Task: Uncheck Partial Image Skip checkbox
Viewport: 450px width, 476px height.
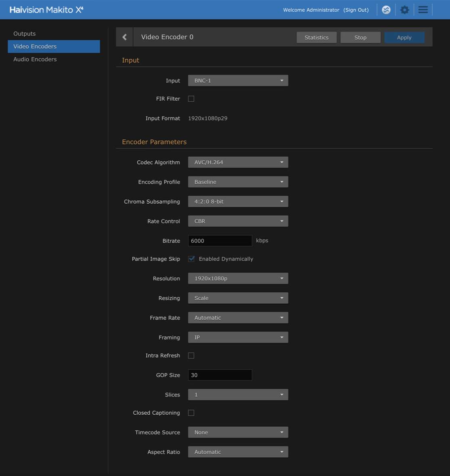Action: pos(191,259)
